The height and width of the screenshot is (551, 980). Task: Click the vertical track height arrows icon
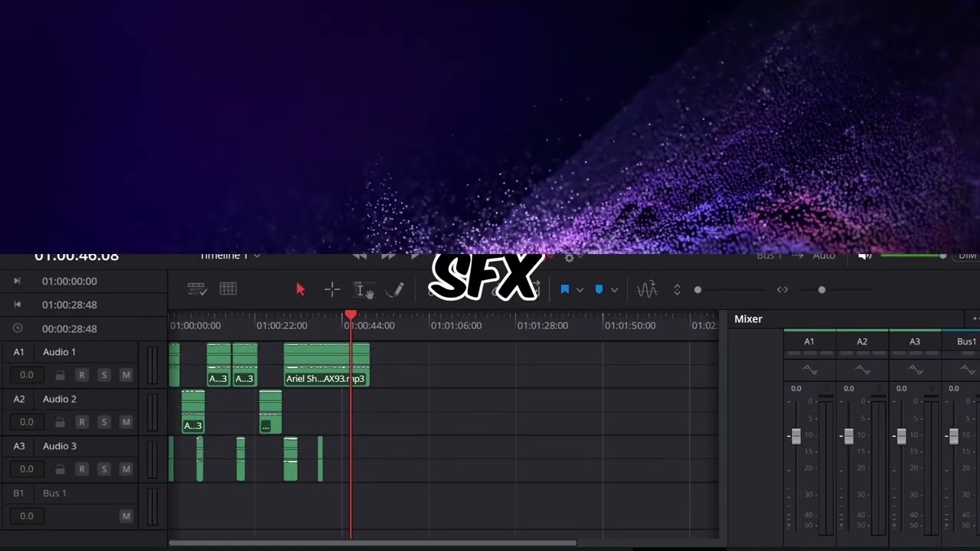(677, 290)
